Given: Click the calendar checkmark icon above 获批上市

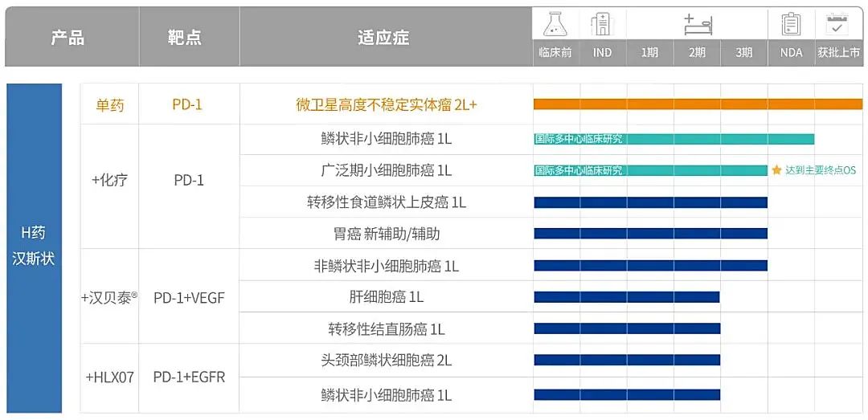Looking at the screenshot, I should (x=838, y=24).
